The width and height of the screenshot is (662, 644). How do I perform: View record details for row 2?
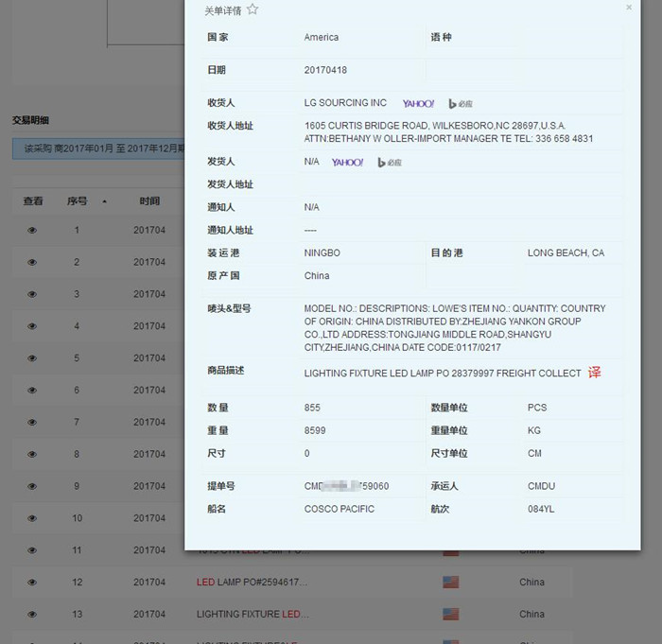[x=32, y=262]
